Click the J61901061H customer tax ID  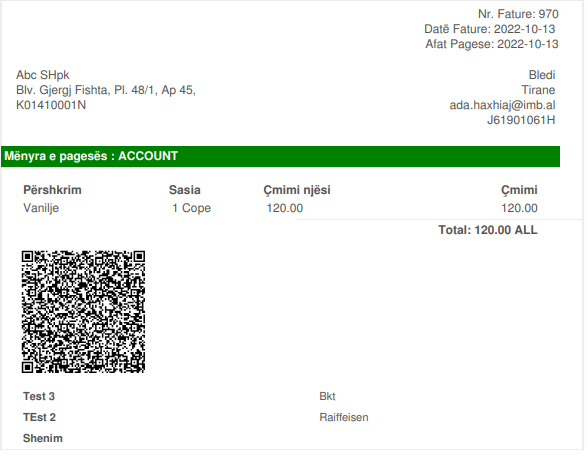(x=521, y=120)
